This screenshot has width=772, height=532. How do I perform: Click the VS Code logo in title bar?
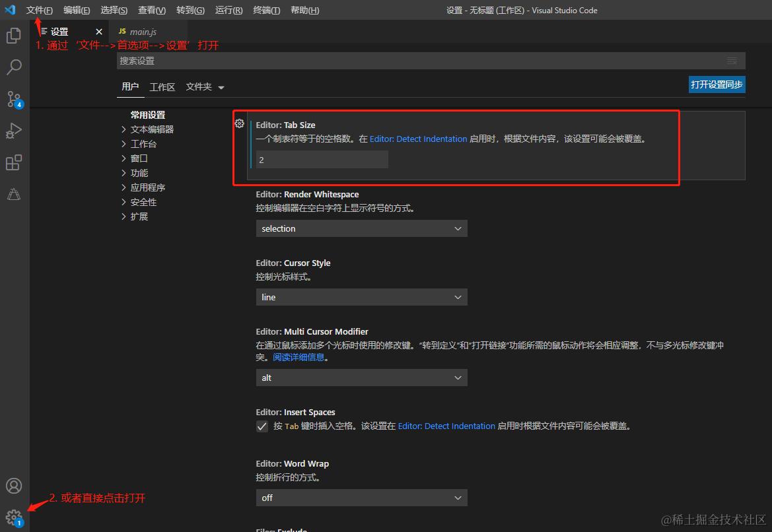click(10, 10)
